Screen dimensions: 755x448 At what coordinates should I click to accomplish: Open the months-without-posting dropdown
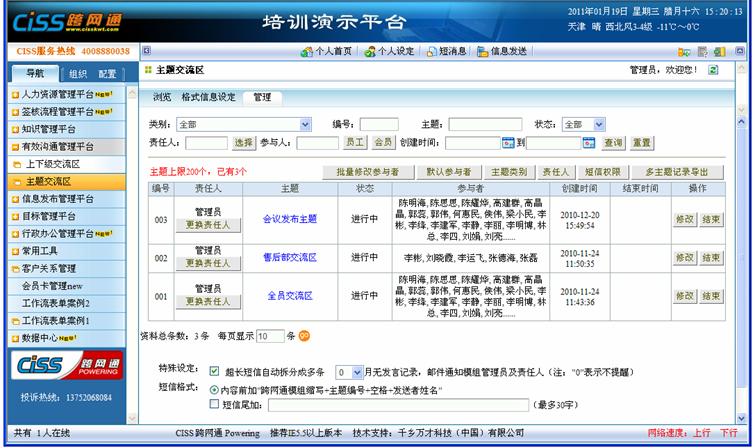pyautogui.click(x=348, y=370)
